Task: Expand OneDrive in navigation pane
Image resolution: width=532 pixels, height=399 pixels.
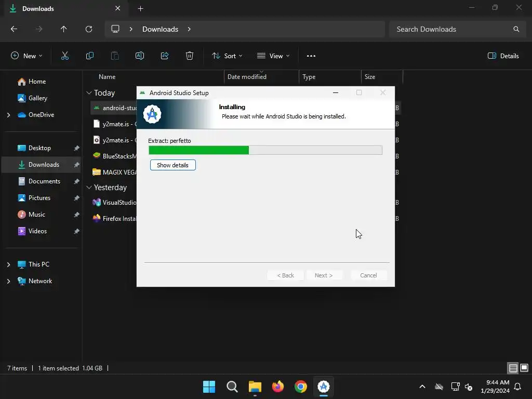Action: 8,115
